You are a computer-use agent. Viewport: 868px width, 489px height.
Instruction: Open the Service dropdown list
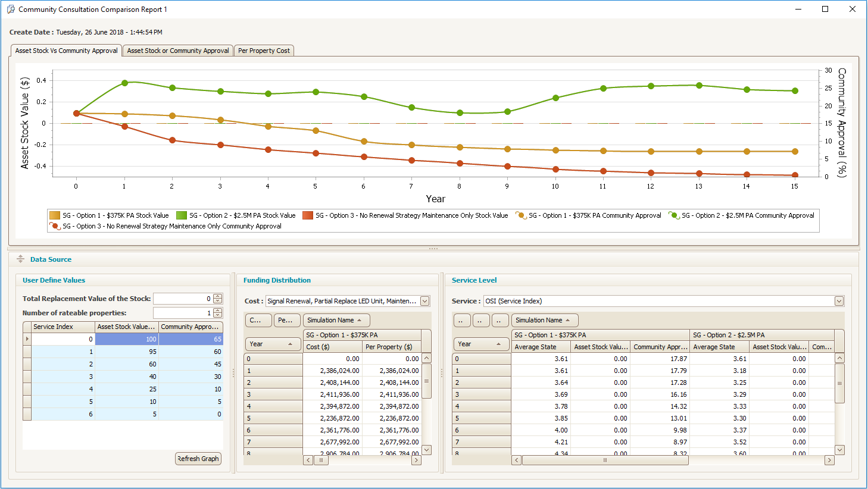click(x=839, y=301)
